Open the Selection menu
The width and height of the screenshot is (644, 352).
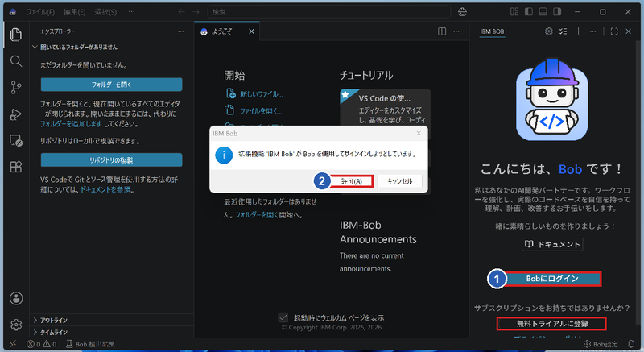point(105,12)
